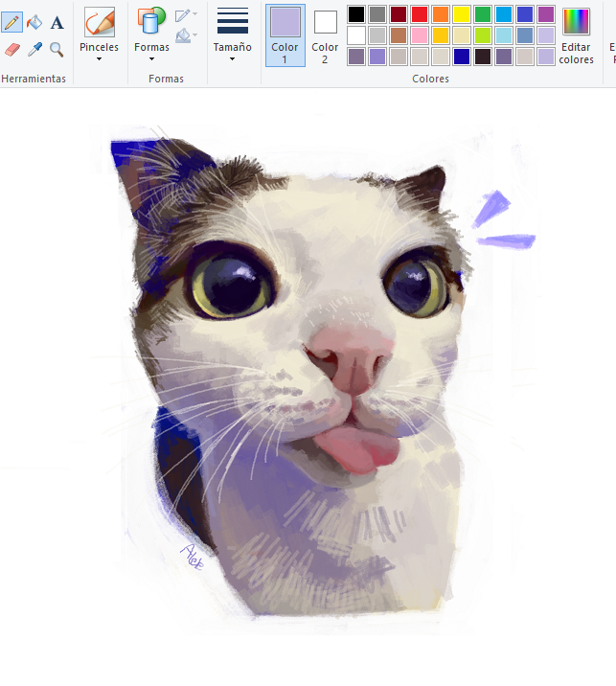Pick the very dark brown custom swatch
Viewport: 616px width, 686px height.
(x=483, y=57)
